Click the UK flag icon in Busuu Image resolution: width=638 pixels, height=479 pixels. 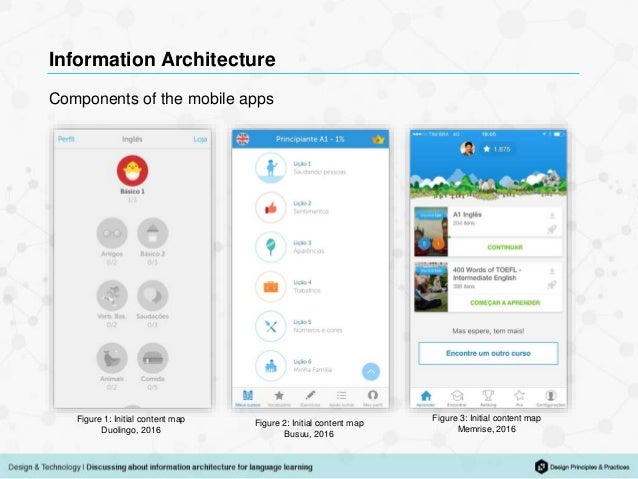click(x=243, y=139)
